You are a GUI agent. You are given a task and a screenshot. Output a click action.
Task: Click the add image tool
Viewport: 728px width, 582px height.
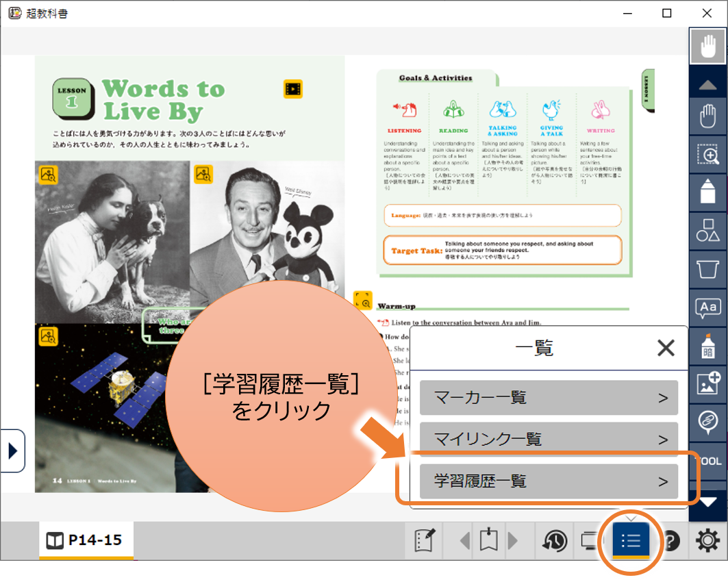click(707, 384)
